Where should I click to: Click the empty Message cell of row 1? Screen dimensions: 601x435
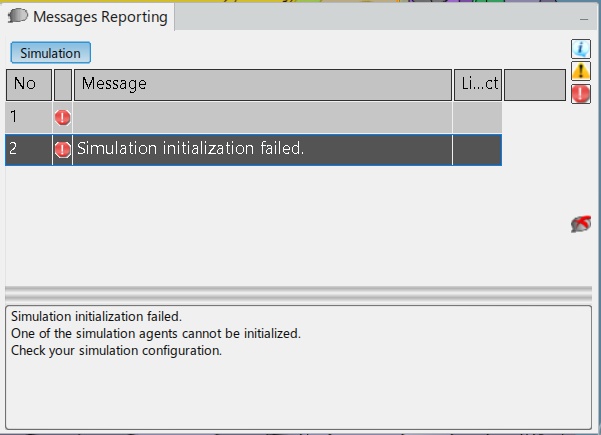(263, 117)
